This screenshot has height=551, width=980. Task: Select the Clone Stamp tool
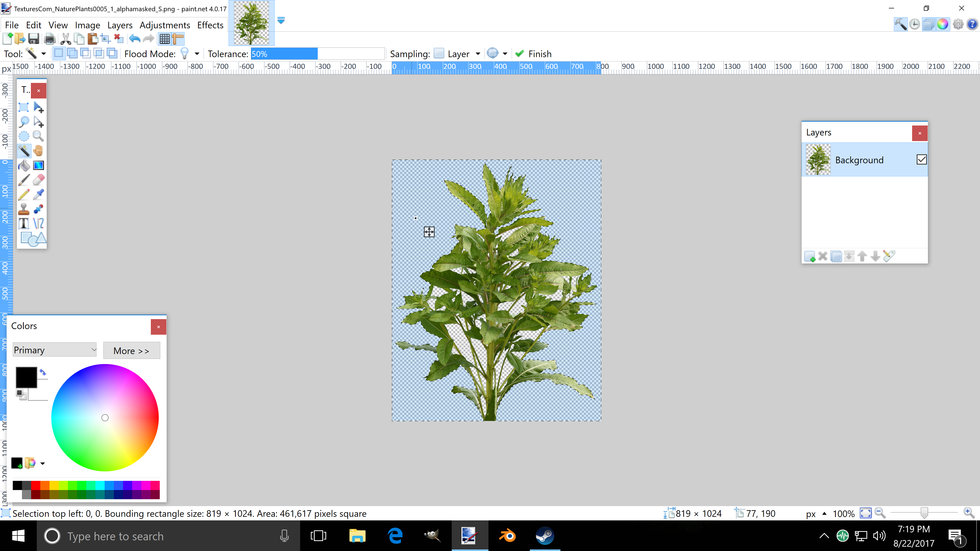[23, 209]
